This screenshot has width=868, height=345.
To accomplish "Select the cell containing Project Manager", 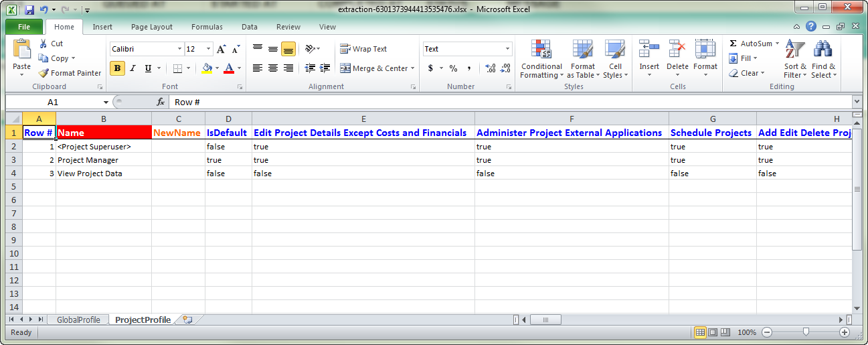I will point(103,160).
